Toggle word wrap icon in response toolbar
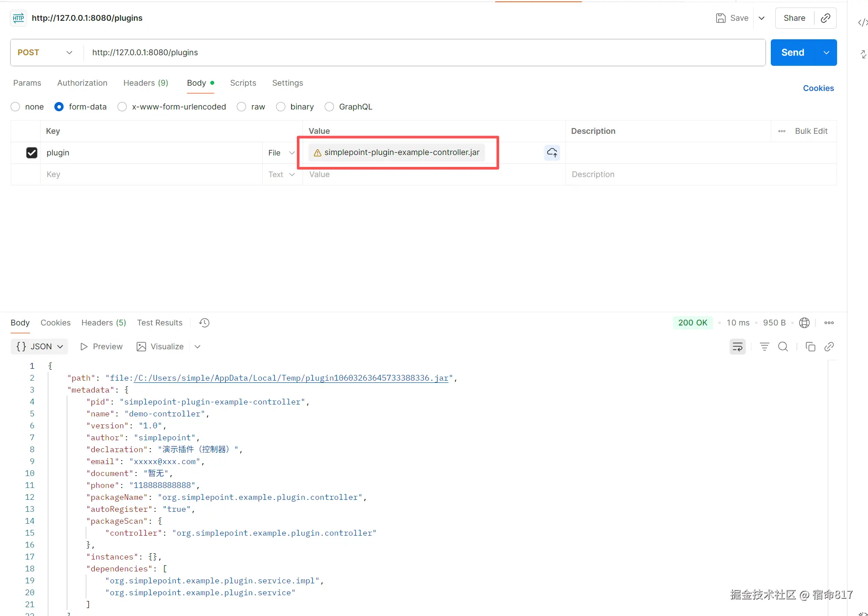The height and width of the screenshot is (616, 868). point(737,347)
